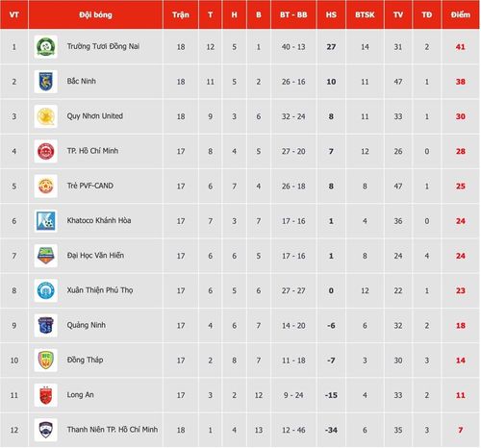This screenshot has width=481, height=448.
Task: Click Bắc Ninh's 38 points value
Action: click(x=461, y=82)
